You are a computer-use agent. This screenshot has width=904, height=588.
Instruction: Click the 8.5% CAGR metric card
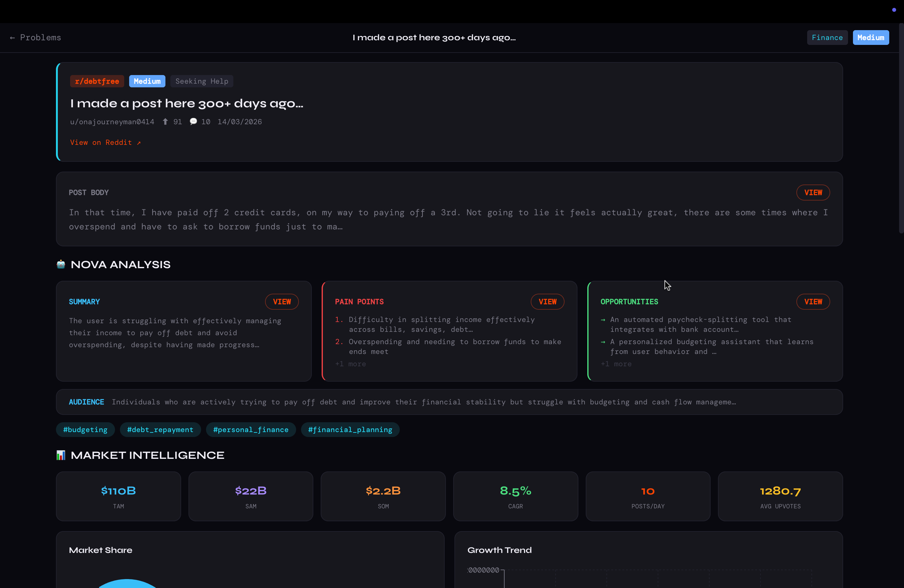click(x=515, y=496)
